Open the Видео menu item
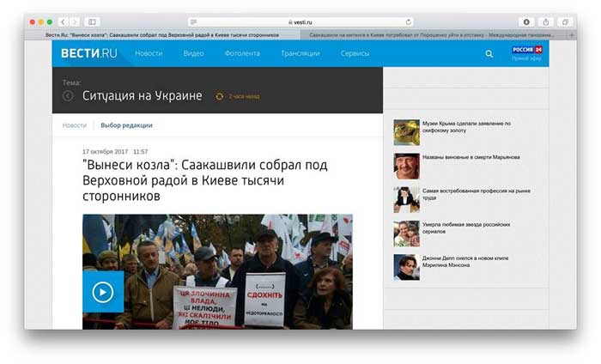601x364 pixels. [193, 53]
